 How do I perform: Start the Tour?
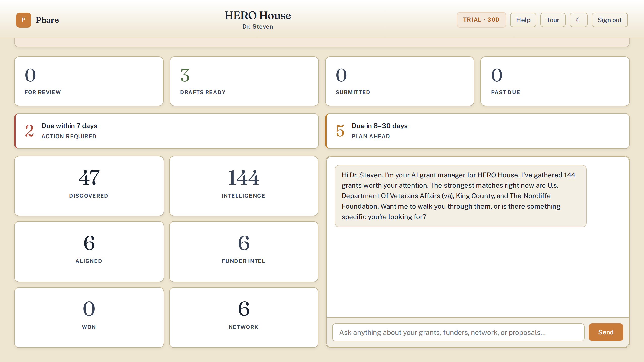point(553,20)
